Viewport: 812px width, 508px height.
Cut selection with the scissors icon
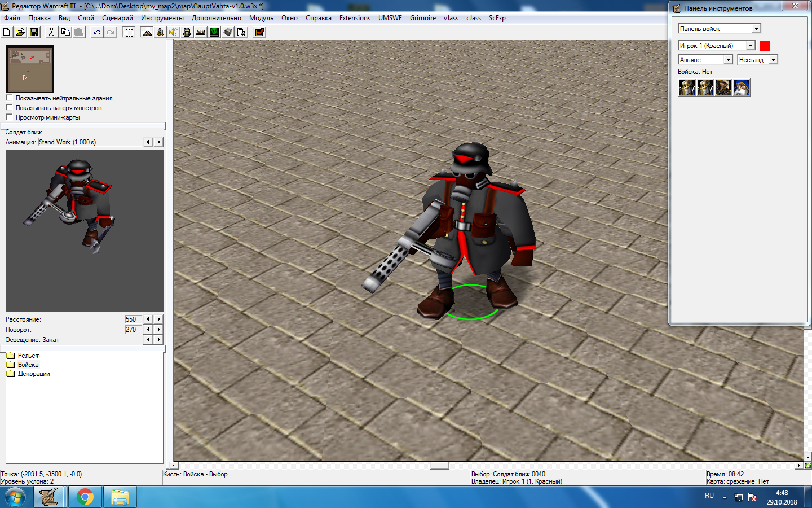point(51,32)
